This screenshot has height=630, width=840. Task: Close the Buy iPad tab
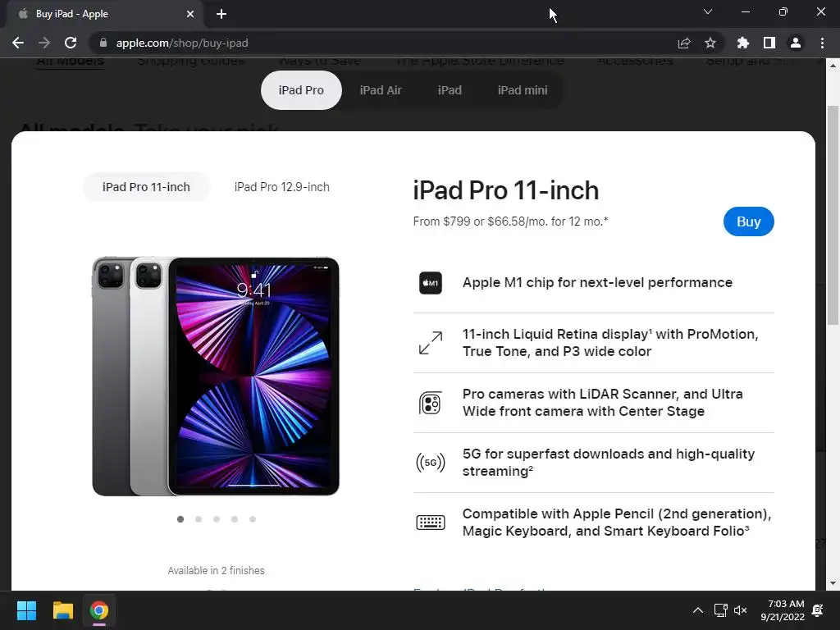coord(190,14)
